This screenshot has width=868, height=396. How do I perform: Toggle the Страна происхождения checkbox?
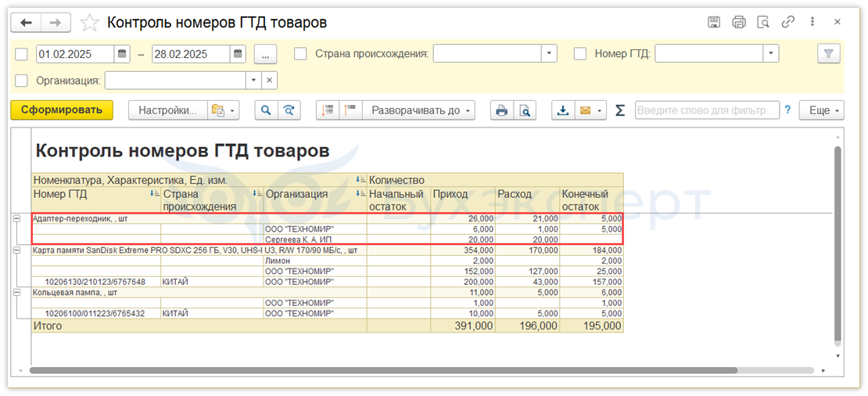coord(300,54)
